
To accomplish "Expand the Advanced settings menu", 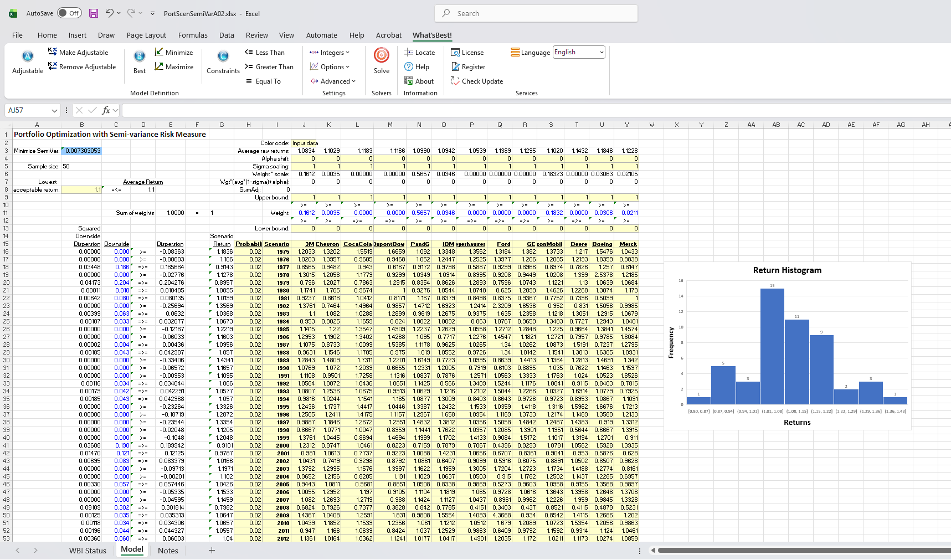I will tap(332, 81).
